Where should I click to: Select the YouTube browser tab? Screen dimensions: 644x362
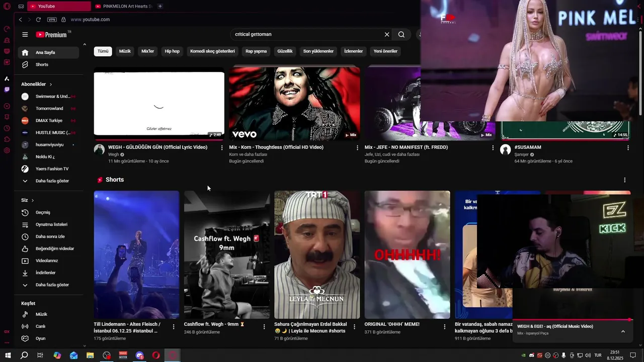coord(59,6)
